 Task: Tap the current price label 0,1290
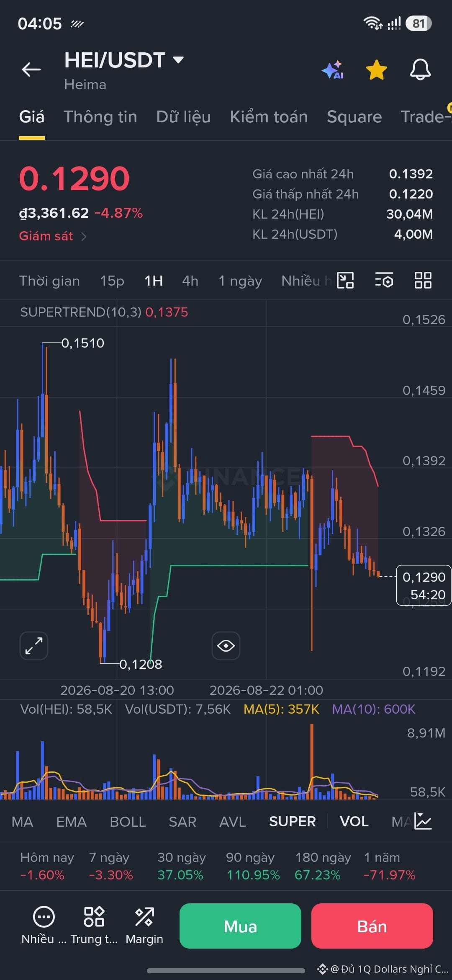[424, 585]
